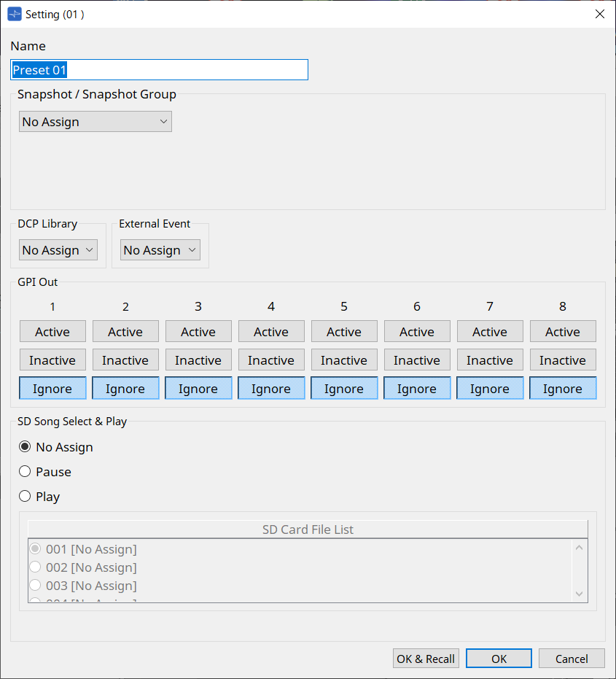The image size is (616, 679).
Task: Set GPI Out 5 to Ignore
Action: coord(343,388)
